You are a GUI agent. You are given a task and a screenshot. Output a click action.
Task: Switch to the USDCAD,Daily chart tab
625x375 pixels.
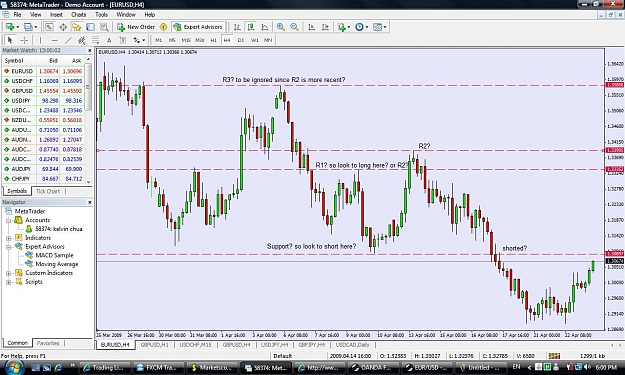click(x=352, y=345)
